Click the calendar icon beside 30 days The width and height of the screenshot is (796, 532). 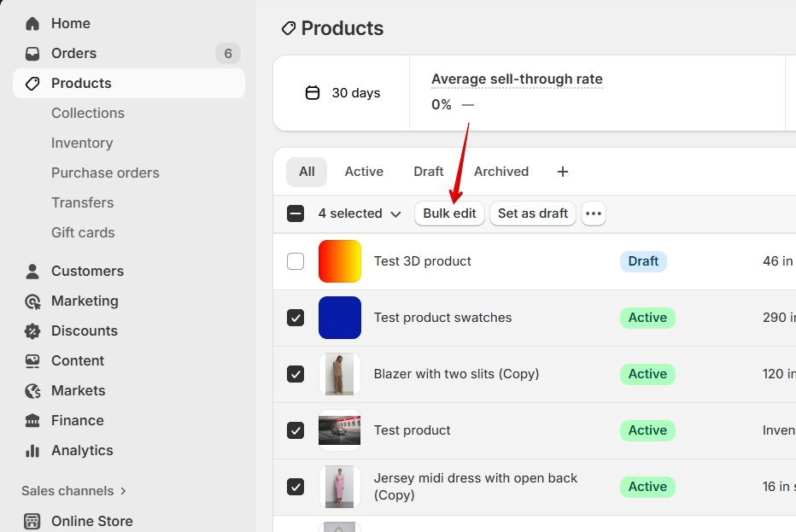tap(313, 93)
